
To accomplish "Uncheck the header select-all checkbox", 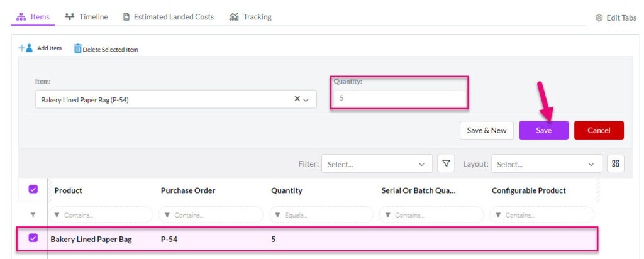I will pyautogui.click(x=33, y=189).
